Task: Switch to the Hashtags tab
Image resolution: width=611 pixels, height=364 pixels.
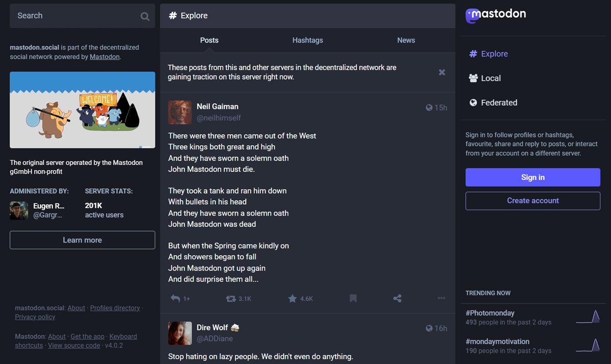Action: pyautogui.click(x=308, y=40)
